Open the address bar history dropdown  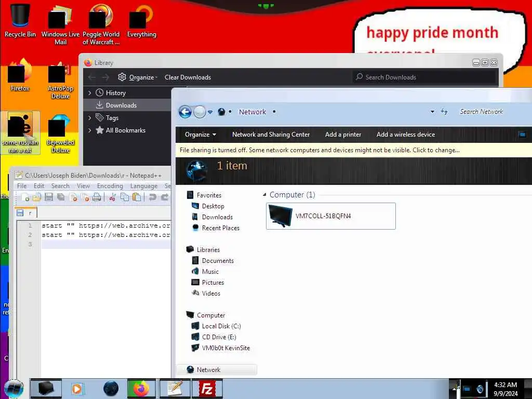pos(432,112)
